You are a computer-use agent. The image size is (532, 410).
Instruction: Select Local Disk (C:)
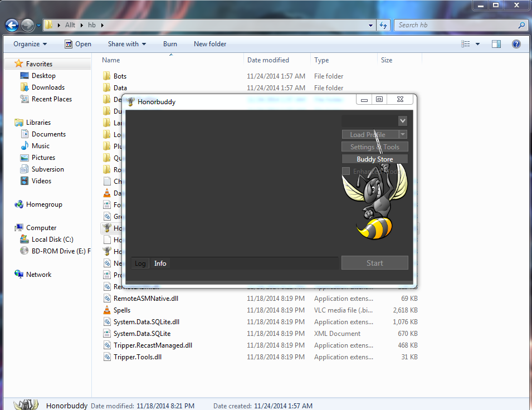coord(52,240)
